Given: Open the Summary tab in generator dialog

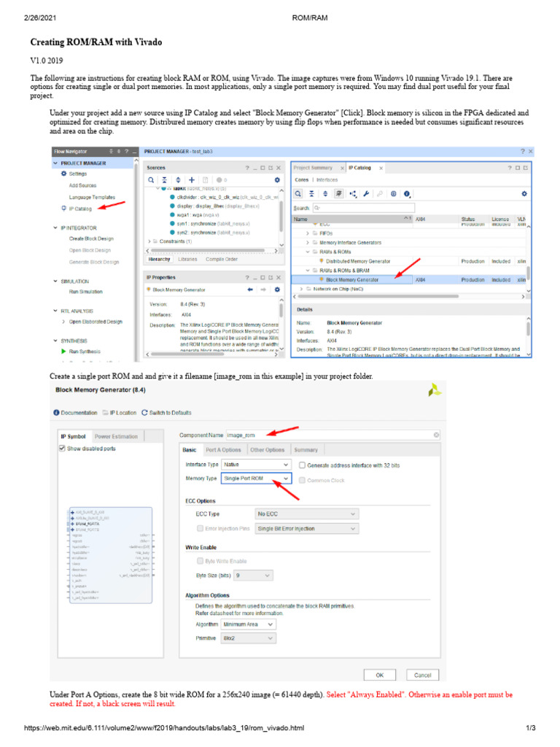Looking at the screenshot, I should [306, 449].
